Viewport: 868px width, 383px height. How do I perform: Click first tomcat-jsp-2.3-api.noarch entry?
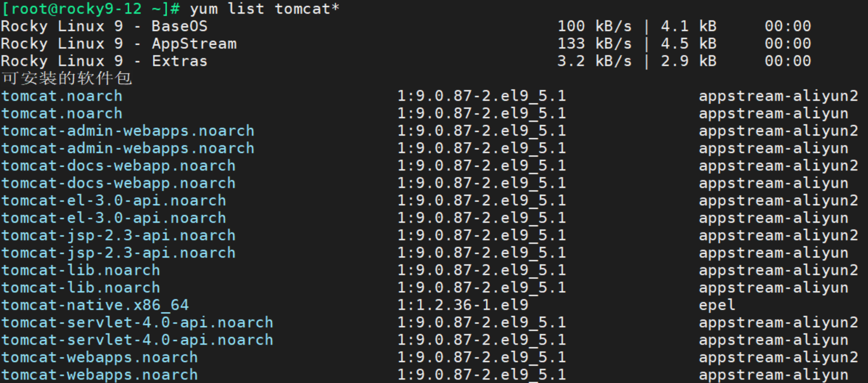click(x=118, y=236)
